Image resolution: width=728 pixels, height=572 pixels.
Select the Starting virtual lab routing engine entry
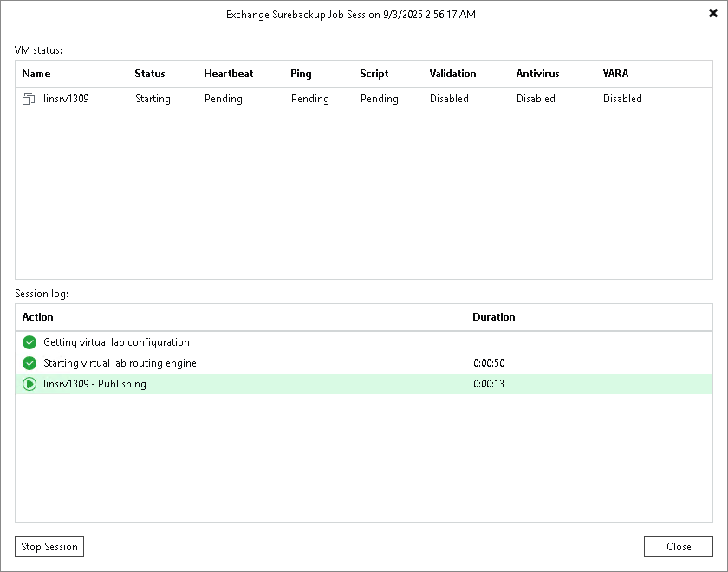tap(363, 363)
